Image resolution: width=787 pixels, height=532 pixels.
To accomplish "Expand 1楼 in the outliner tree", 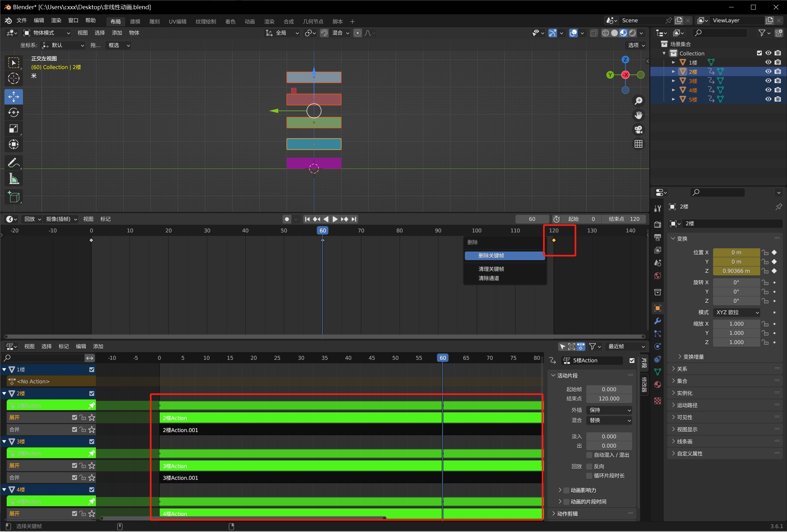I will [x=673, y=63].
